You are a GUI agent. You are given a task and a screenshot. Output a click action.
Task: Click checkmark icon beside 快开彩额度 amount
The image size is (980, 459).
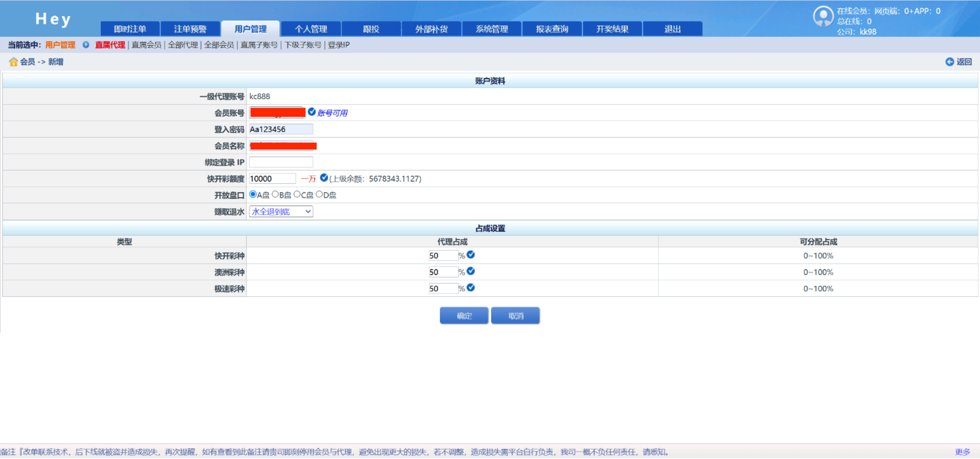point(324,178)
